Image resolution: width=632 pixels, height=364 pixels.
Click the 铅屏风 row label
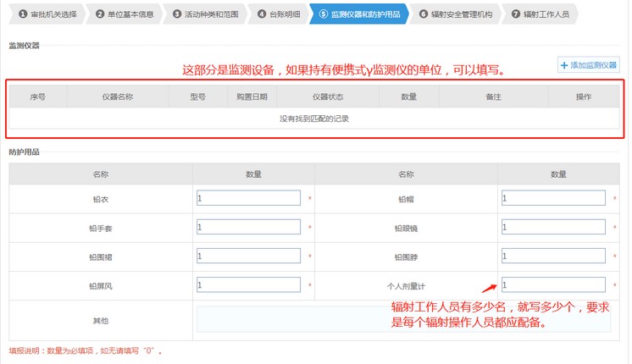(100, 286)
